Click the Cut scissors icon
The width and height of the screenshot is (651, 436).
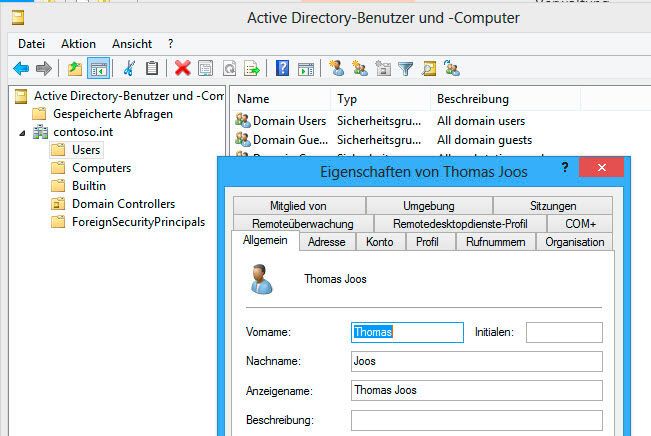(x=129, y=69)
